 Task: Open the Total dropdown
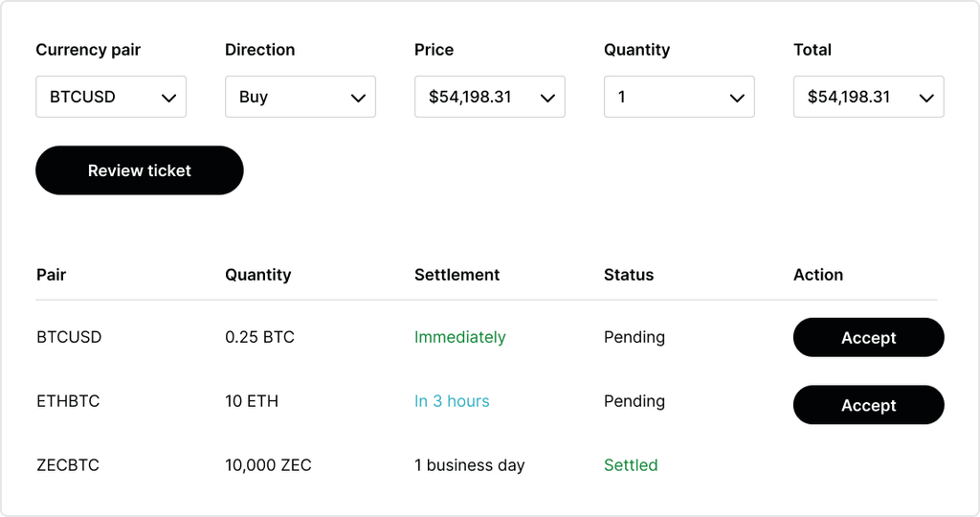(869, 97)
